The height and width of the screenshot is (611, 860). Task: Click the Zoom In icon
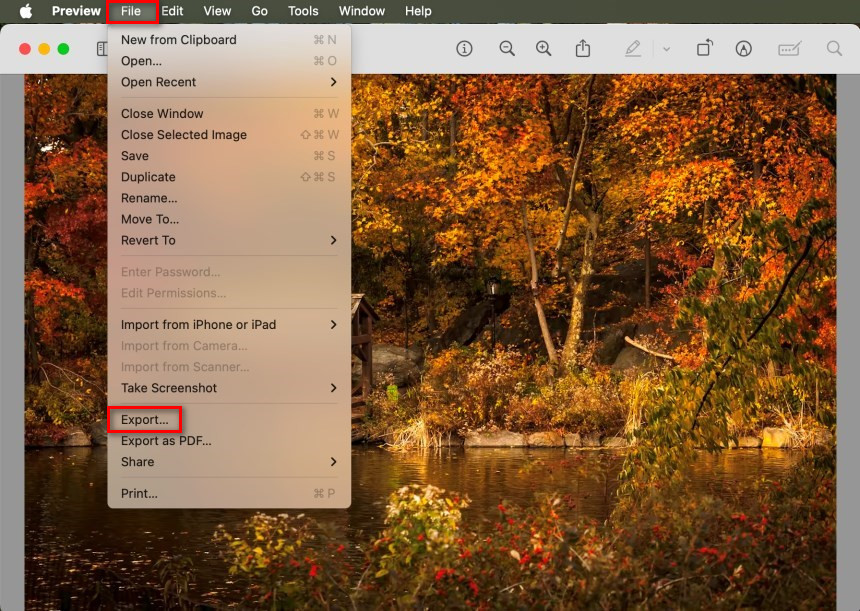point(543,47)
